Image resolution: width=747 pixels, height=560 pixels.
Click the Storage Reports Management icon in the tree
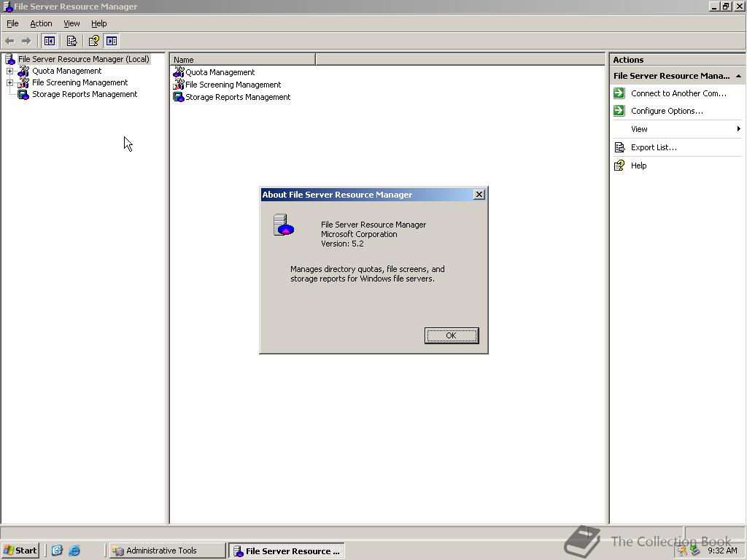point(23,94)
